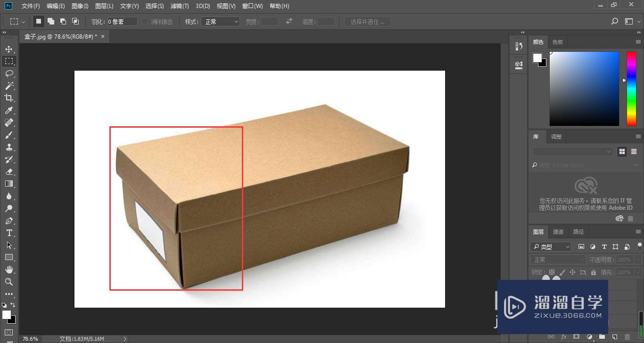Switch to the 路径 tab

point(578,231)
